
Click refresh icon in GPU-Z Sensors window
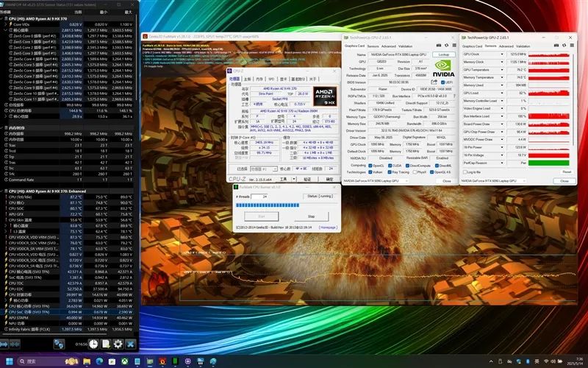(x=564, y=46)
